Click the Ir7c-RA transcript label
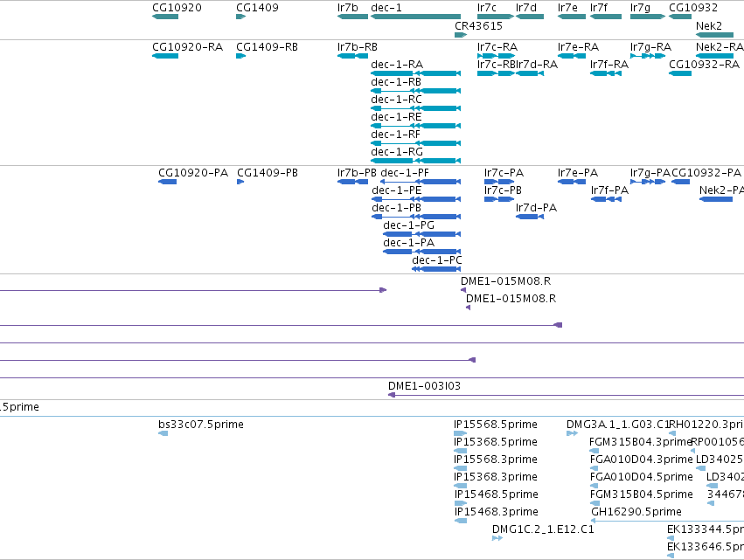Screen dimensions: 744x560 pyautogui.click(x=497, y=47)
